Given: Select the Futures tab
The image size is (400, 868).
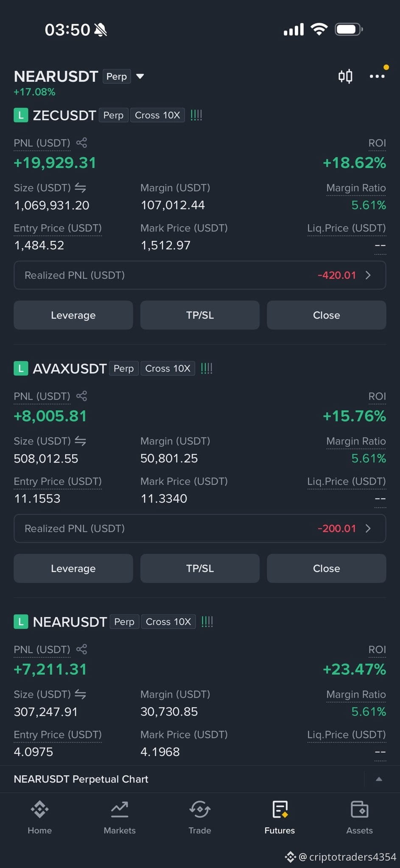Looking at the screenshot, I should coord(280,818).
